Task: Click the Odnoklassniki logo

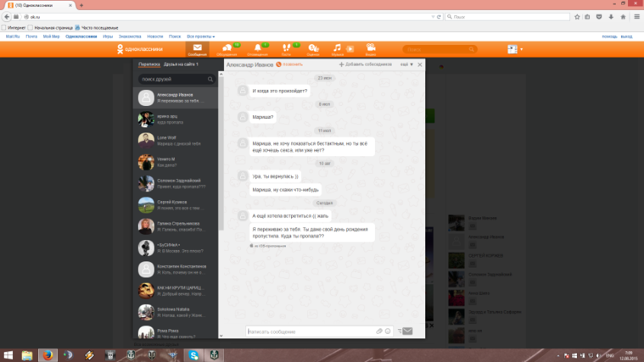Action: point(139,50)
